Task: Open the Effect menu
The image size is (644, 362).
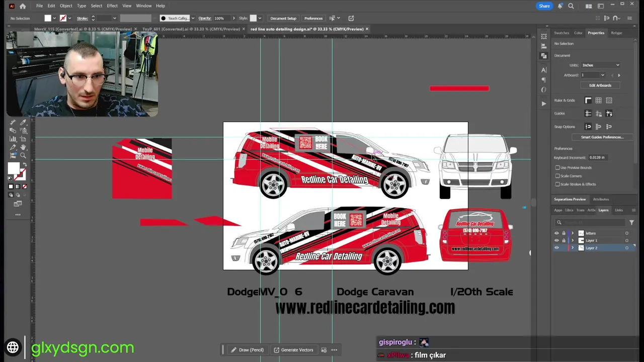Action: [x=112, y=6]
